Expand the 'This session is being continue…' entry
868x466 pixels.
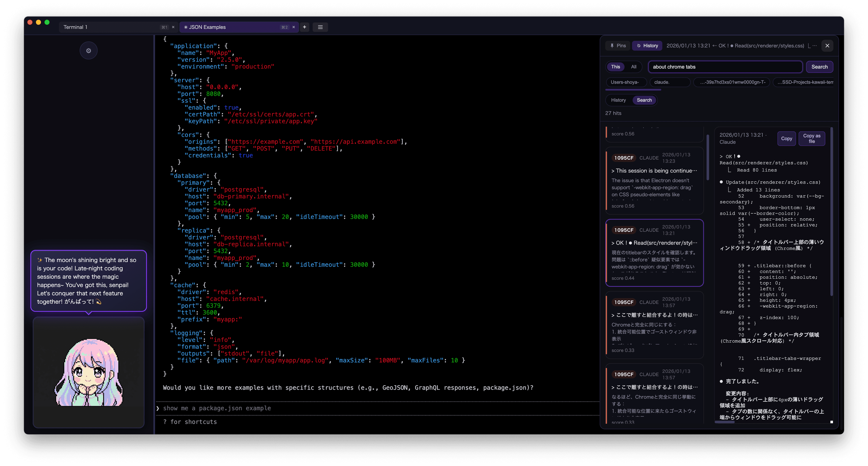click(654, 171)
